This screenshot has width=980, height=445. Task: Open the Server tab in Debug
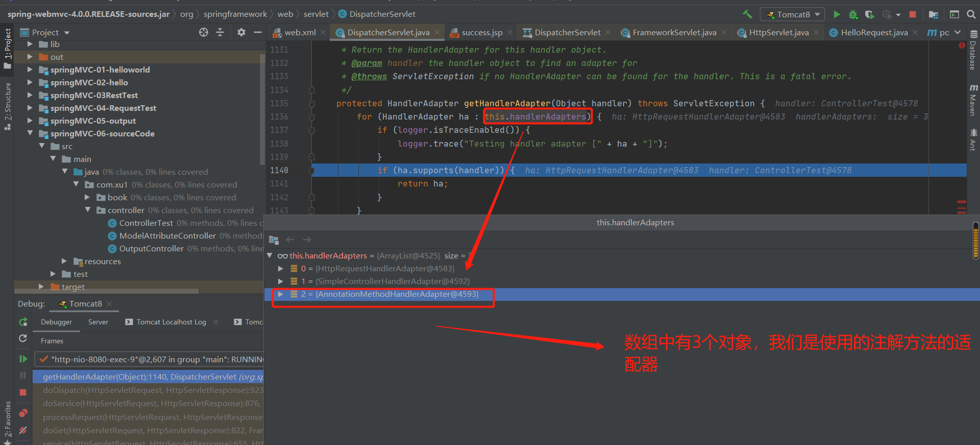(98, 322)
